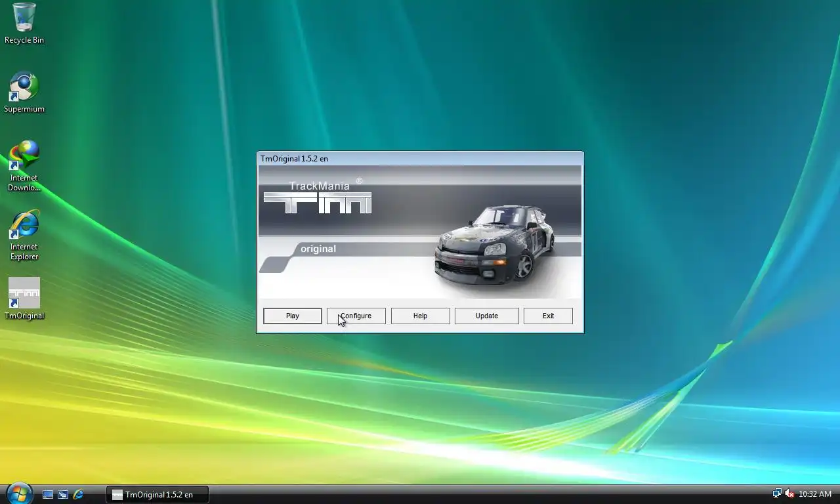
Task: Click the TmOriginal 1.5.2 en title bar
Action: [420, 158]
